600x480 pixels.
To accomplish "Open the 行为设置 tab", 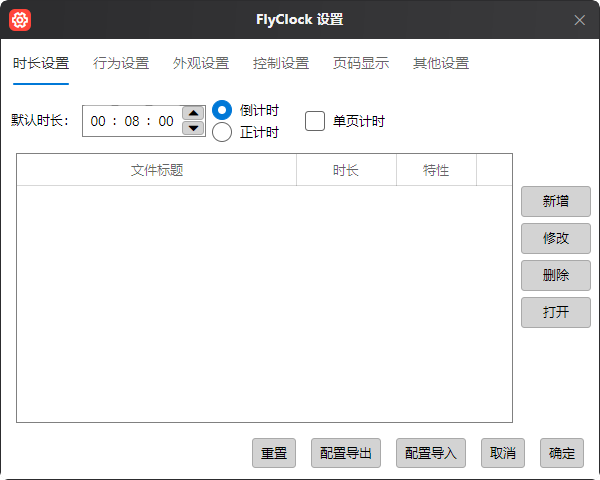I will click(x=121, y=63).
